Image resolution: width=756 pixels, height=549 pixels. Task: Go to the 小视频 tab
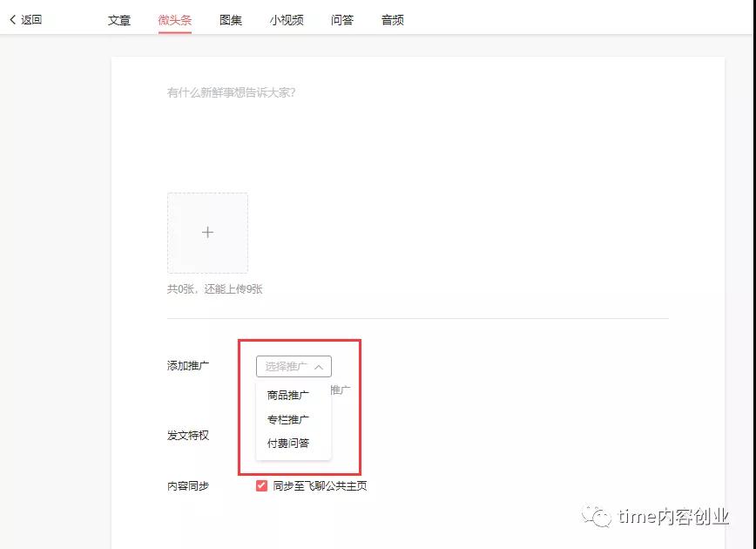coord(287,20)
